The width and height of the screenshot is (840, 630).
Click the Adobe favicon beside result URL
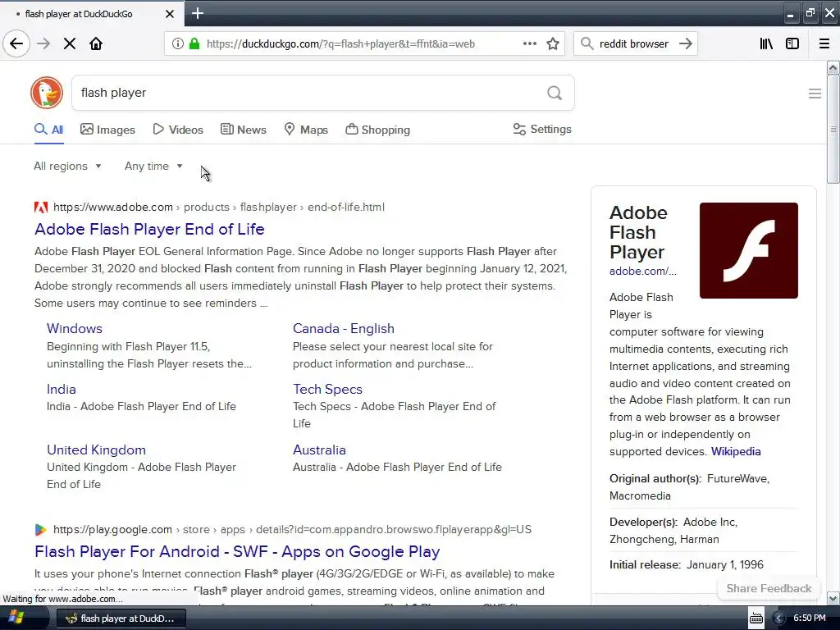click(x=41, y=208)
